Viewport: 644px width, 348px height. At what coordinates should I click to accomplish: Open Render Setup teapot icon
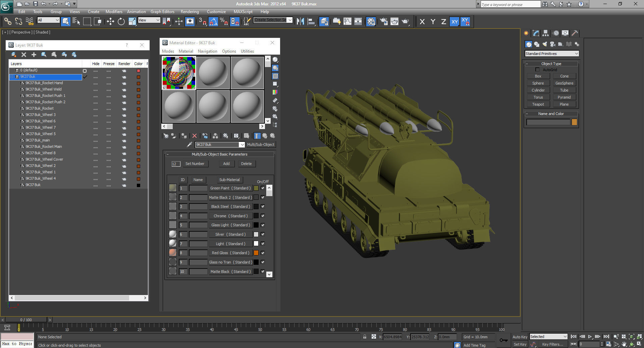[384, 21]
